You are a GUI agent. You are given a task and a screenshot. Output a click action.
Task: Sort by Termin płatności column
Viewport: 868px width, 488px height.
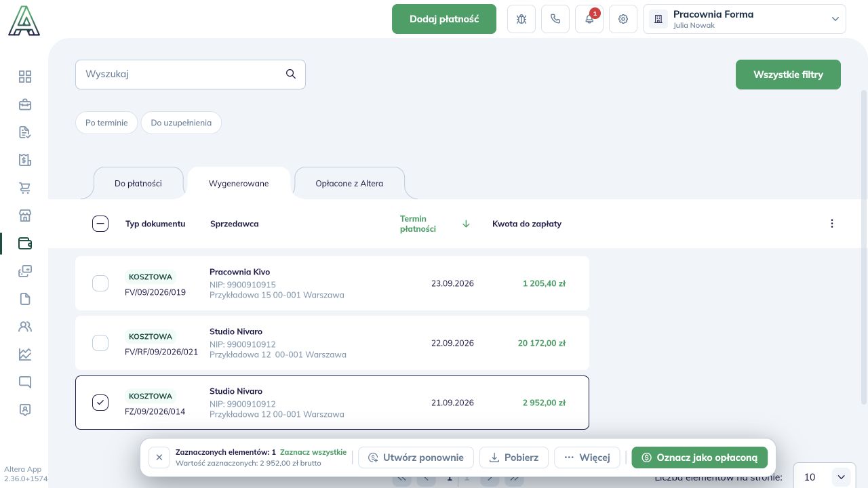(435, 224)
